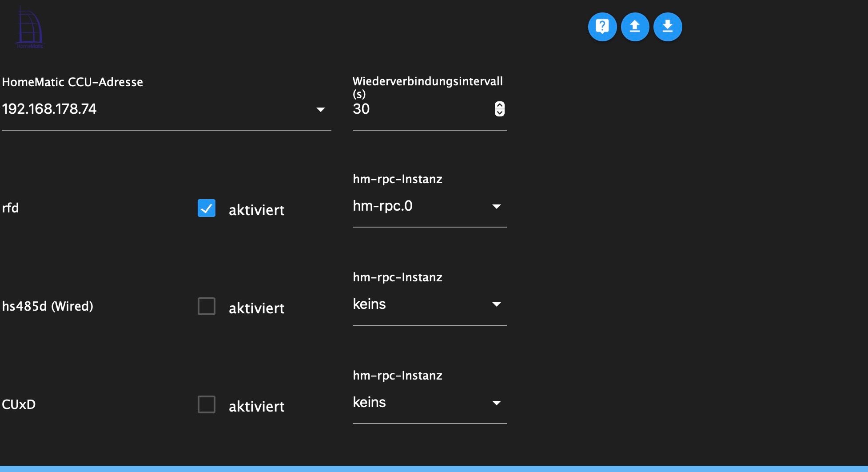Image resolution: width=868 pixels, height=472 pixels.
Task: Click the aktiviert label beside rfd
Action: coord(256,210)
